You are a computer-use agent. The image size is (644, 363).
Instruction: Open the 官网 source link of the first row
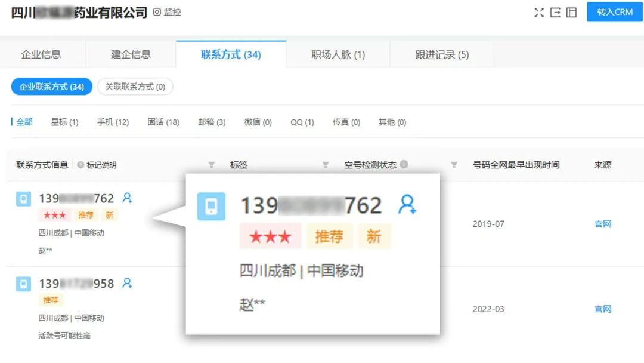point(603,224)
